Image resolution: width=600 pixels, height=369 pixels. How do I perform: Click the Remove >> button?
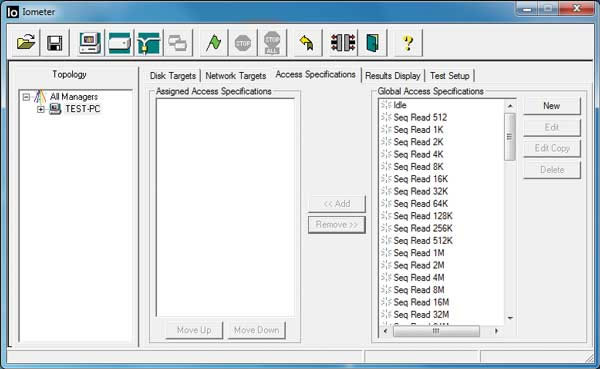[337, 225]
